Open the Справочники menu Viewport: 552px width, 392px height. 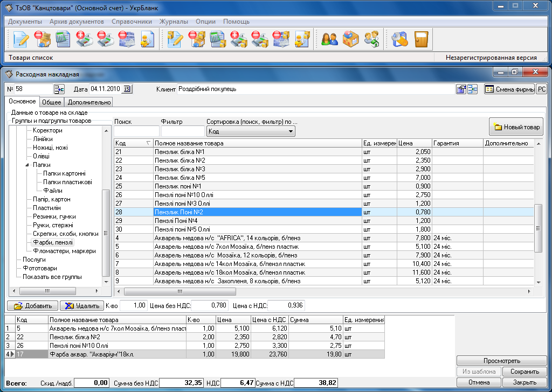click(x=132, y=22)
